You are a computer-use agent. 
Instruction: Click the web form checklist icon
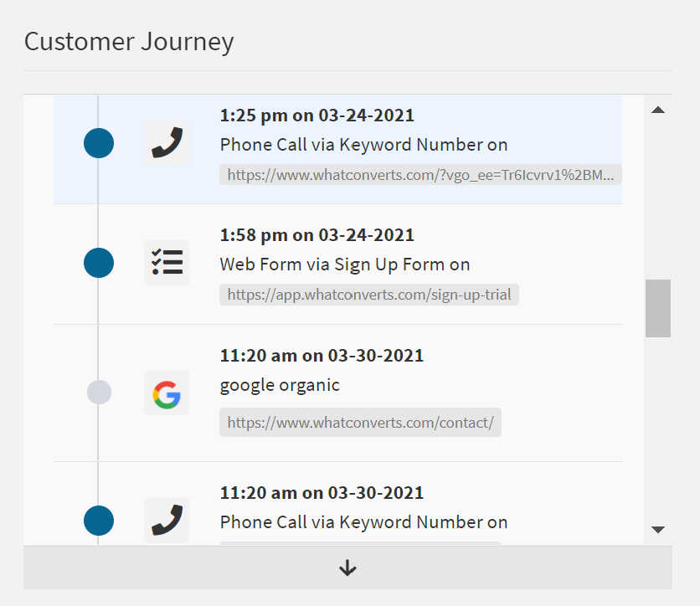[167, 263]
